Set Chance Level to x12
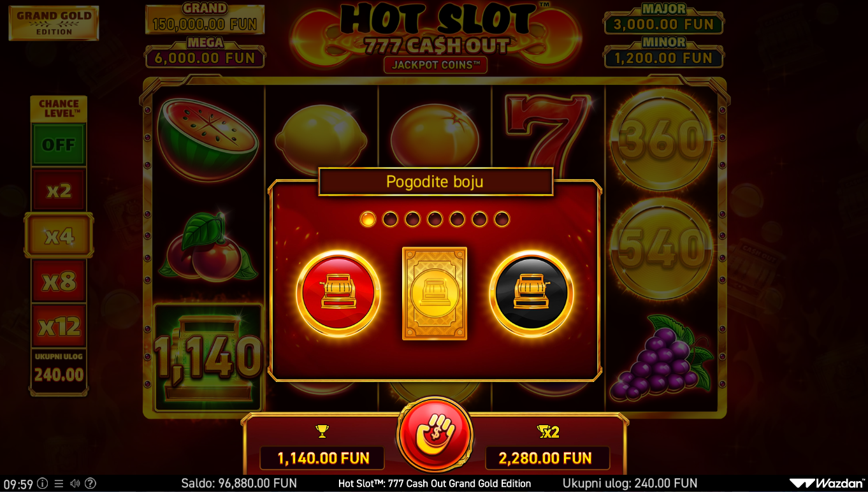The width and height of the screenshot is (868, 492). click(x=59, y=326)
